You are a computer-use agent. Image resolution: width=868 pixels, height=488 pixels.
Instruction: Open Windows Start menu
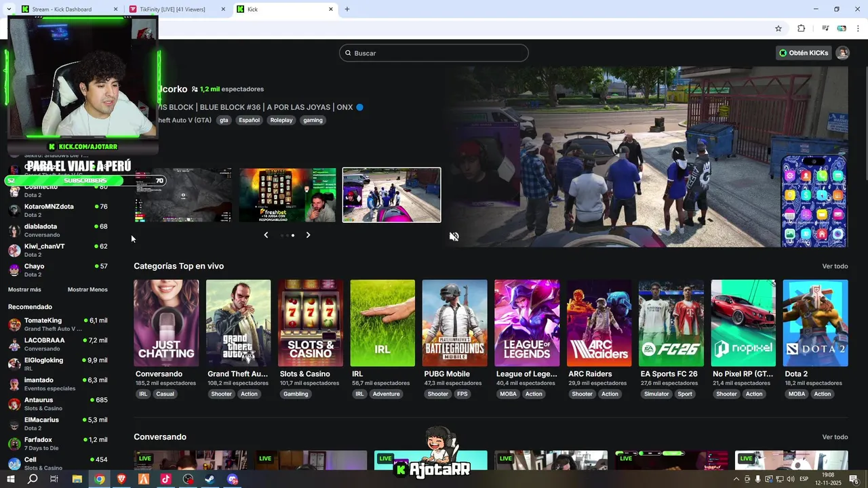(10, 479)
